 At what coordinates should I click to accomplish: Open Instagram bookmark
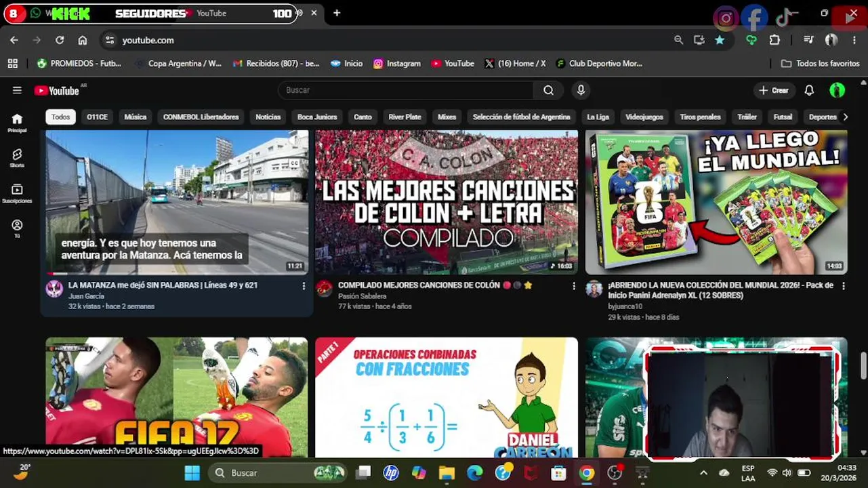pyautogui.click(x=397, y=63)
